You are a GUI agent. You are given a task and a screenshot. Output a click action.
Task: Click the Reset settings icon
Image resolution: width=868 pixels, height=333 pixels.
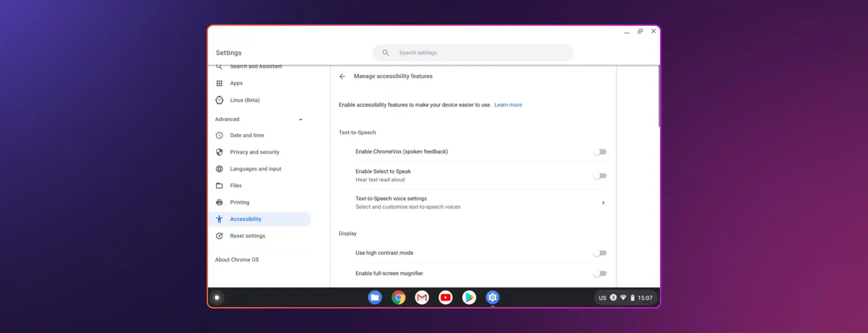(x=219, y=236)
